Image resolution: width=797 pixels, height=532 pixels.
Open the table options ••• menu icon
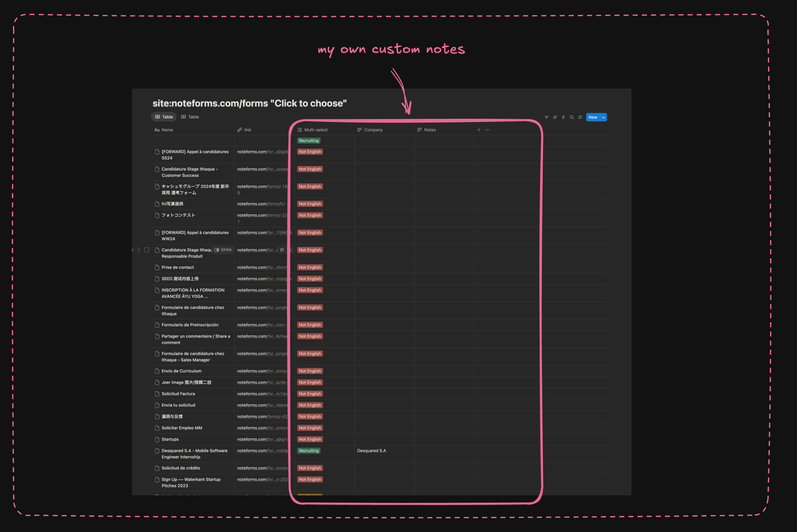487,130
